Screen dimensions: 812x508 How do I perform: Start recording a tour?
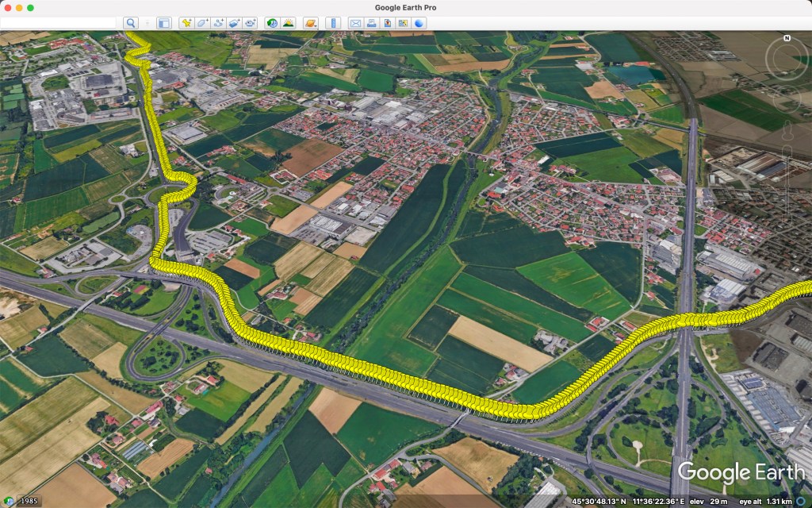coord(251,23)
